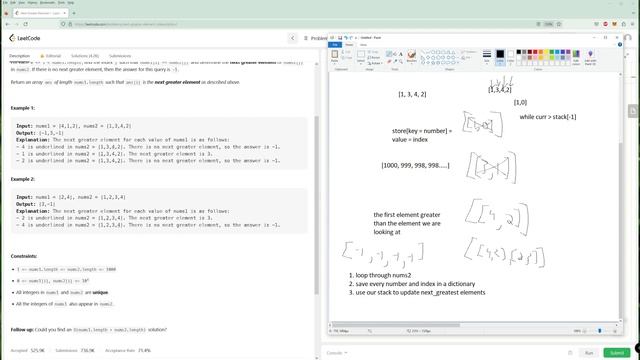Click the site lock icon in address bar
Image resolution: width=640 pixels, height=360 pixels.
70,24
